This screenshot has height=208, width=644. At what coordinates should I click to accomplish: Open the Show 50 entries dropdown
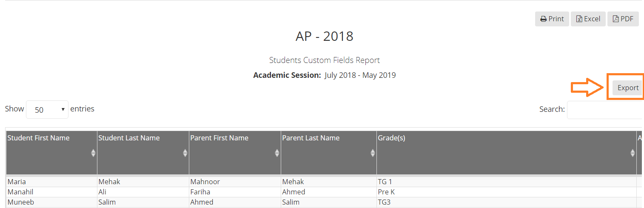coord(47,109)
